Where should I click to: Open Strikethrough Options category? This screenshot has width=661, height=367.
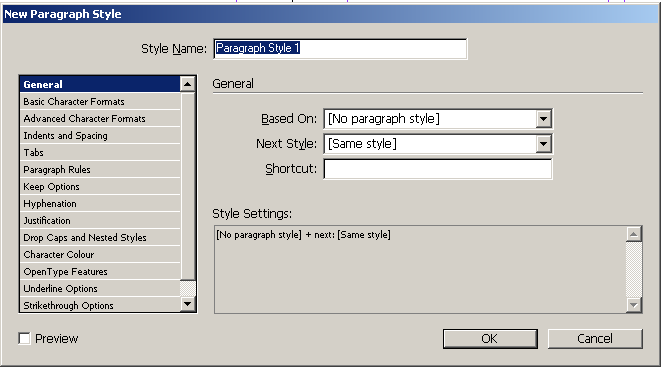point(100,305)
